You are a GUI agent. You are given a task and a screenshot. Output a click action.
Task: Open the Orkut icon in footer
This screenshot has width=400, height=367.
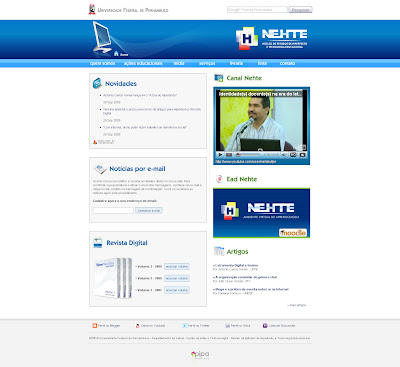pos(227,326)
